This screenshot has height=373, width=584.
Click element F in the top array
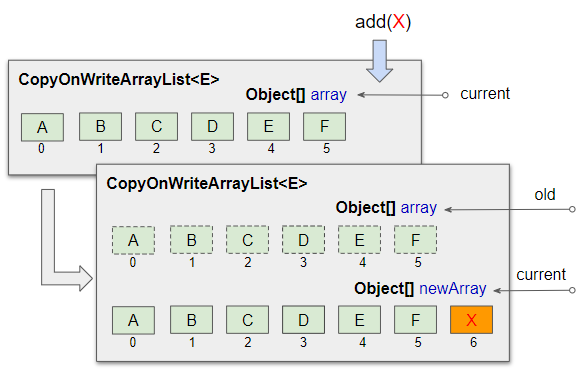click(324, 127)
